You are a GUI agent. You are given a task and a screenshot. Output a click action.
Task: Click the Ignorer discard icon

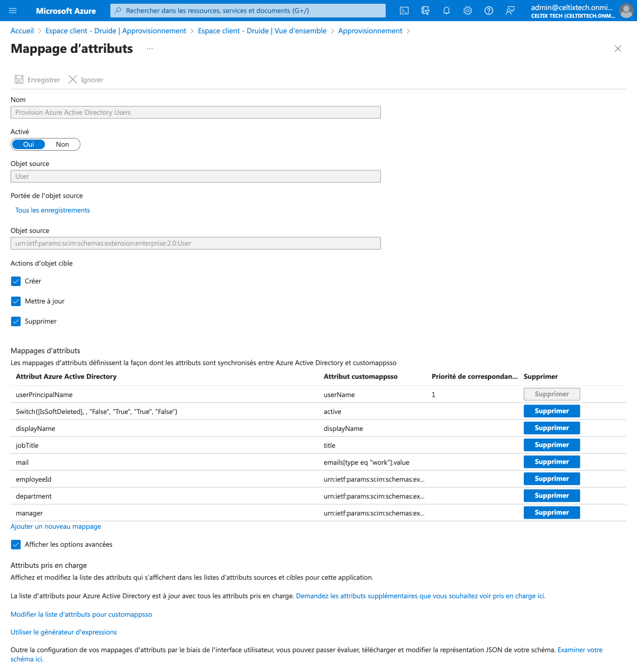(73, 79)
